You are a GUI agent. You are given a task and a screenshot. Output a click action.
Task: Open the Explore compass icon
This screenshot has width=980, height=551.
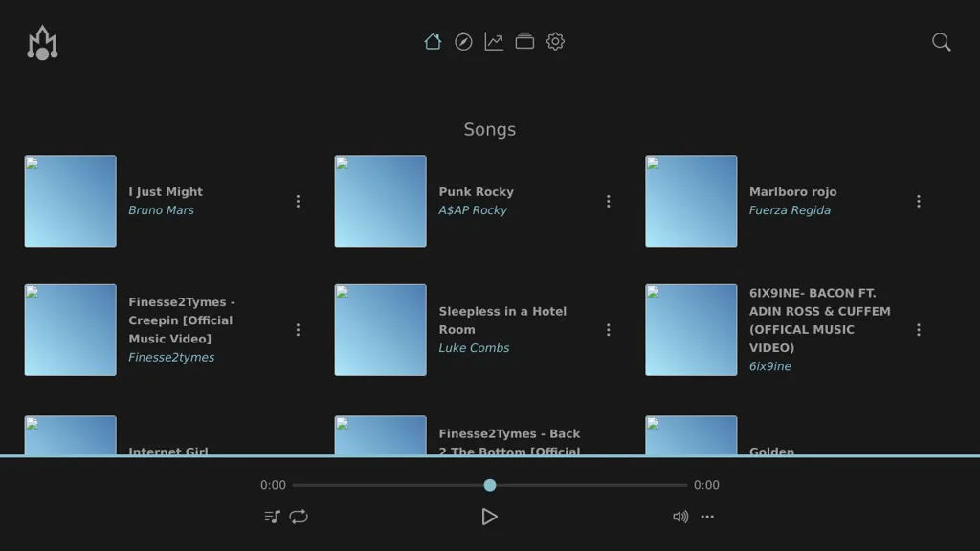coord(463,42)
